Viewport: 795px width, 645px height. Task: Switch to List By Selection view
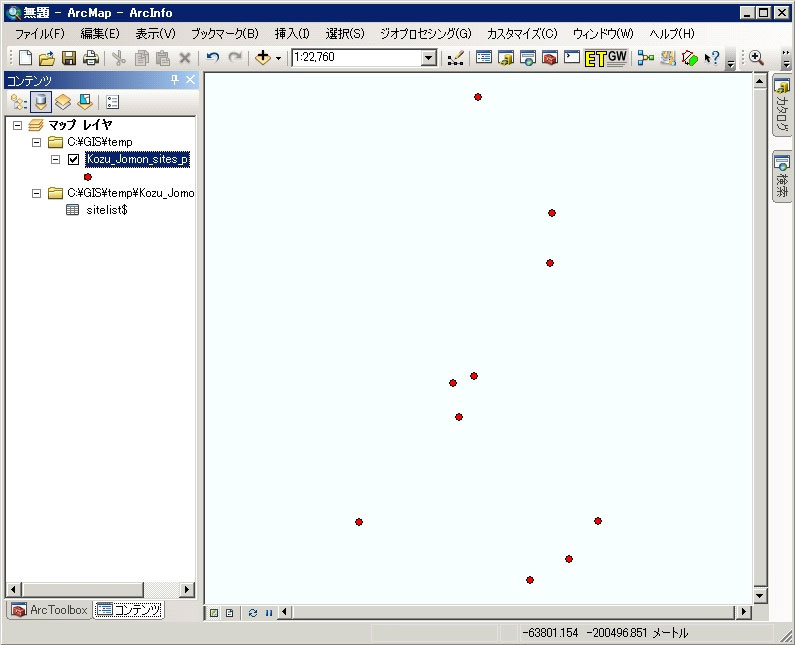coord(85,102)
